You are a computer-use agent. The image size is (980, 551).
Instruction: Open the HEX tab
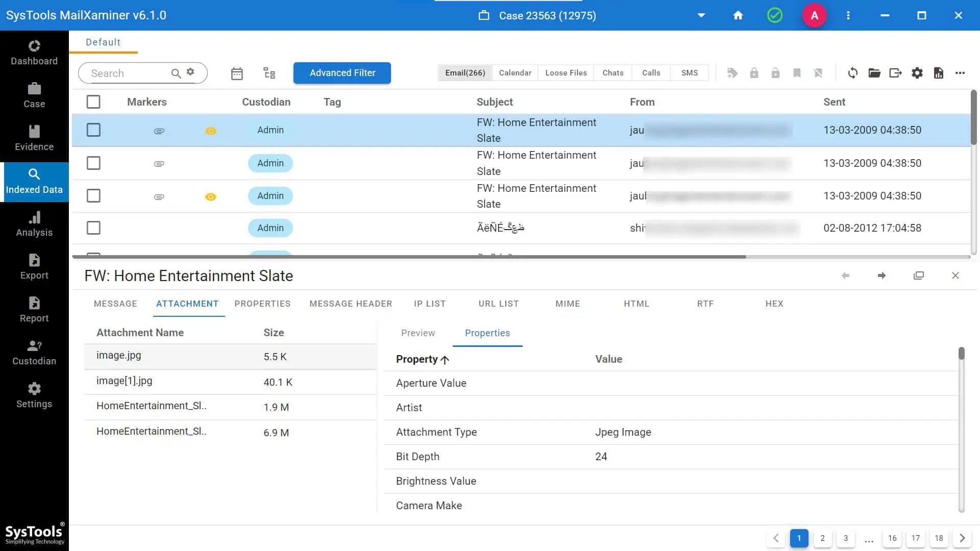[x=774, y=304]
